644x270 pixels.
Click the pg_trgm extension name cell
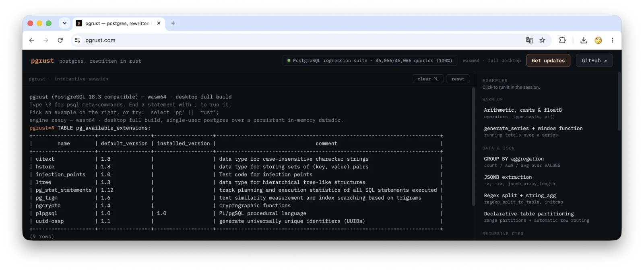(x=46, y=198)
